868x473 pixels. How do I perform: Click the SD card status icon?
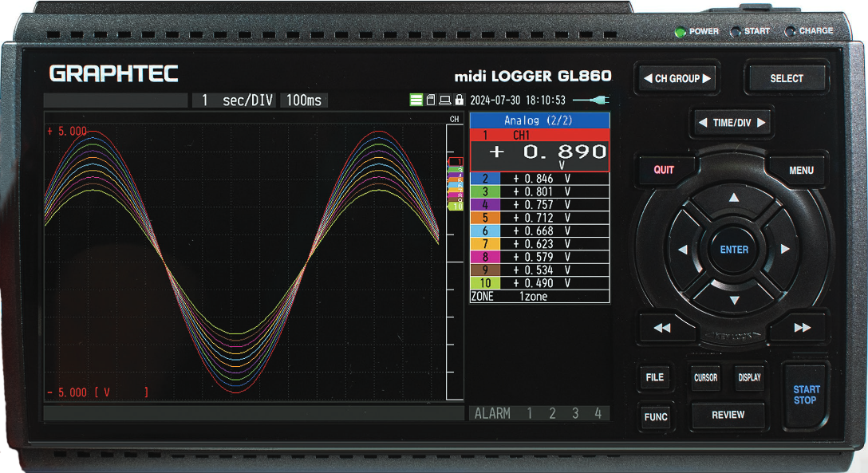coord(431,100)
